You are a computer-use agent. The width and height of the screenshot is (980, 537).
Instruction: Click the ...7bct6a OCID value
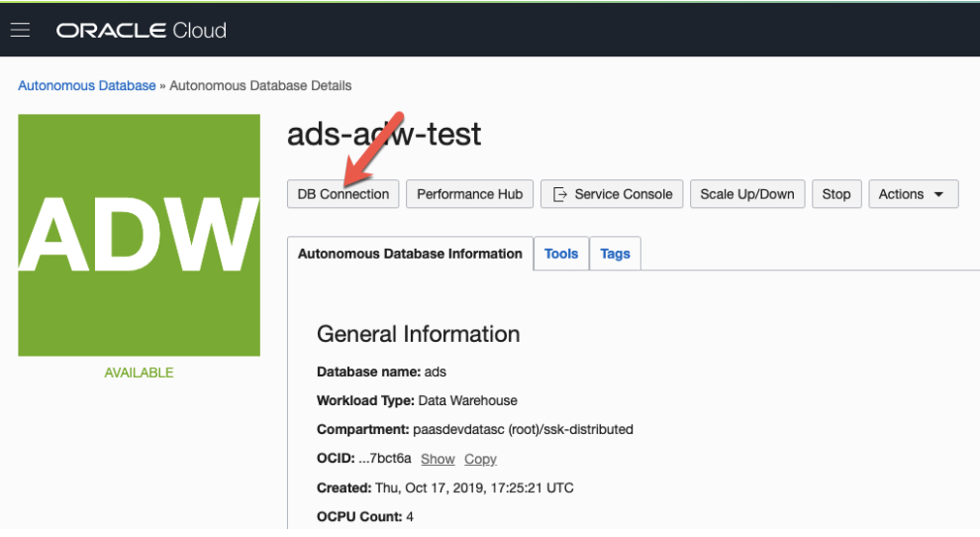point(385,458)
